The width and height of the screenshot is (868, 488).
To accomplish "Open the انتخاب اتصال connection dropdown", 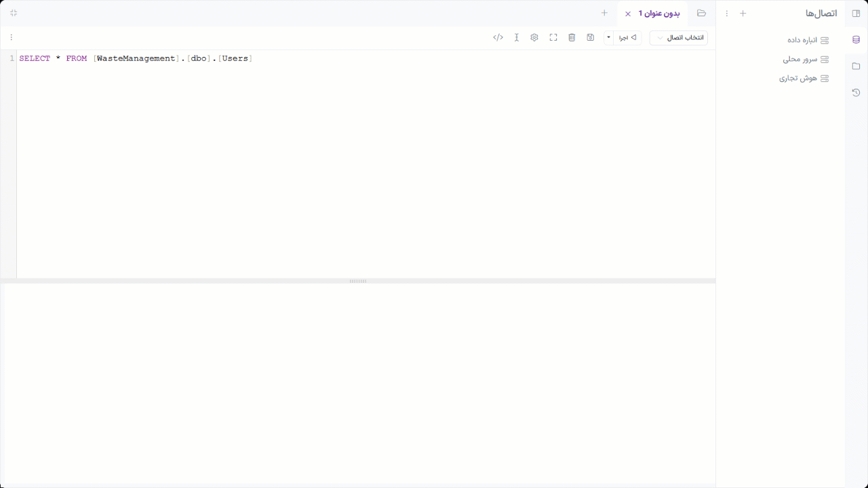I will click(x=678, y=38).
